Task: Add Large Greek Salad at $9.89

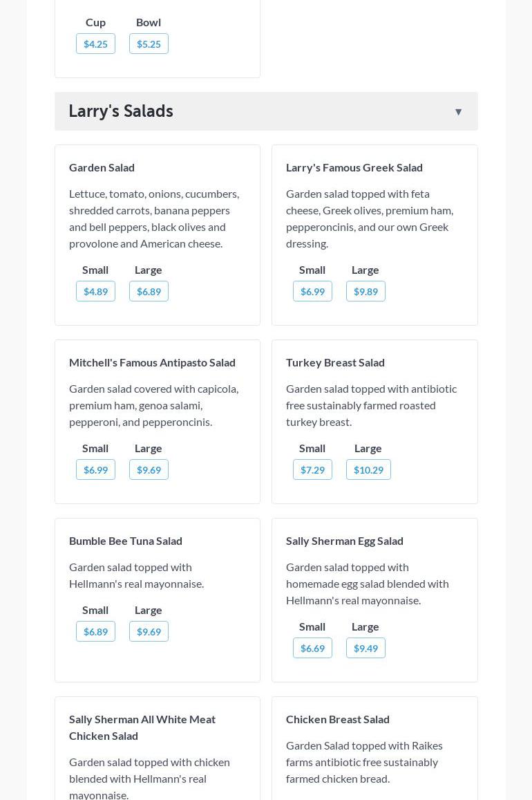Action: [x=365, y=292]
